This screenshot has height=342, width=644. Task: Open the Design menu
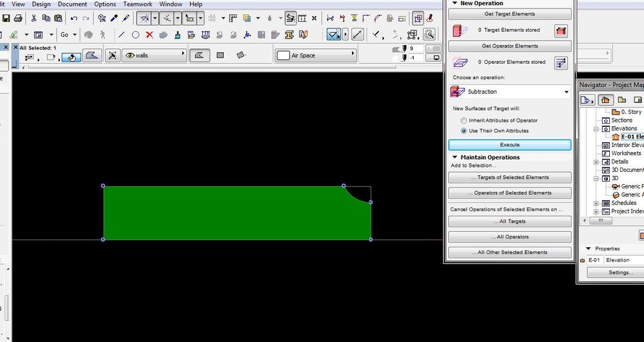pos(41,4)
